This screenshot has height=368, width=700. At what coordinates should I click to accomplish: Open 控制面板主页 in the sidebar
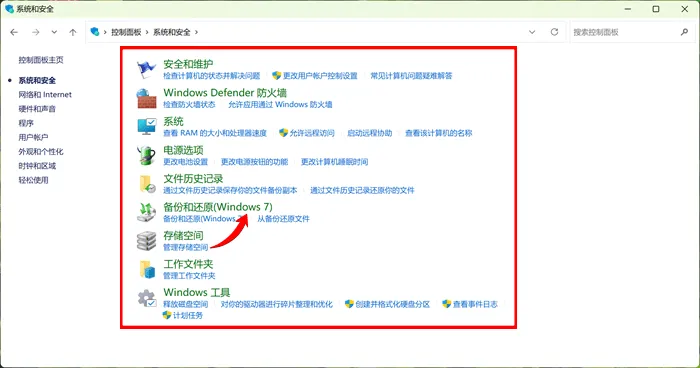pyautogui.click(x=41, y=60)
